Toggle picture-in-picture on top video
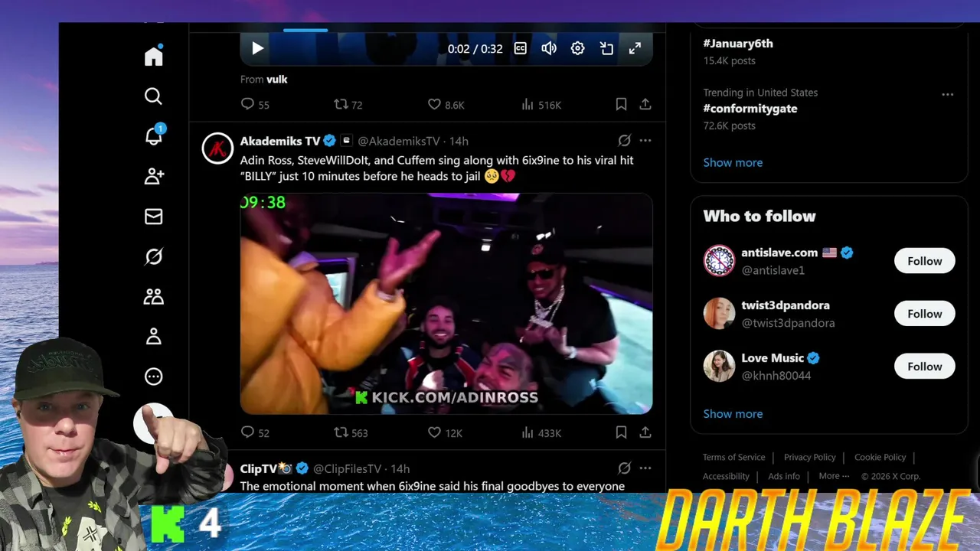Viewport: 980px width, 551px height. (x=606, y=48)
